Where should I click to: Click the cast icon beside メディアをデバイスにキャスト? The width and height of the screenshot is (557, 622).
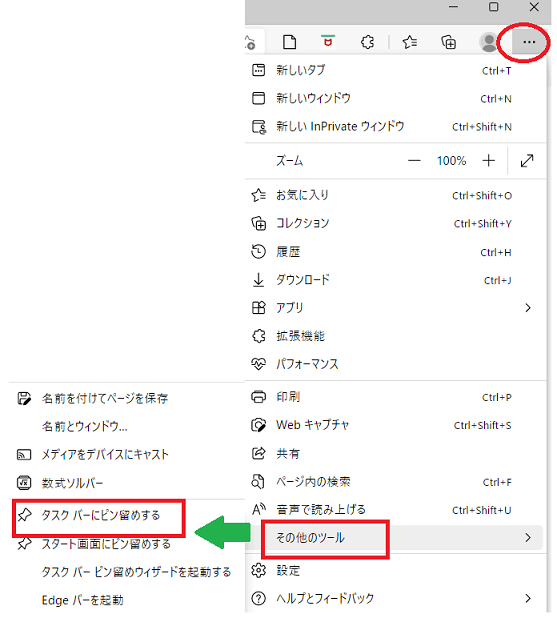(24, 455)
